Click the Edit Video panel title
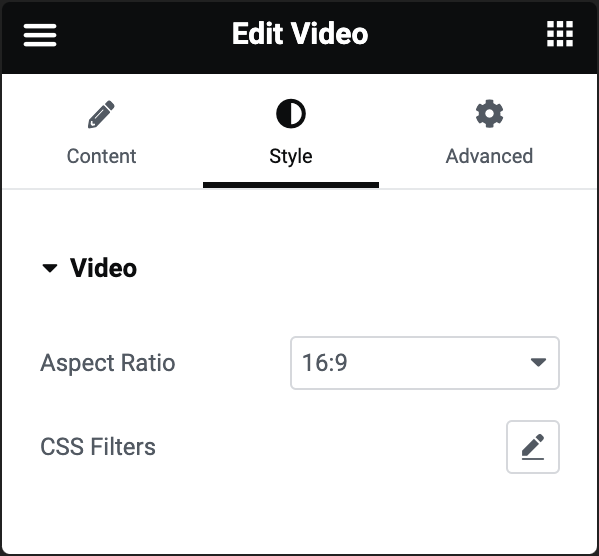 [300, 34]
